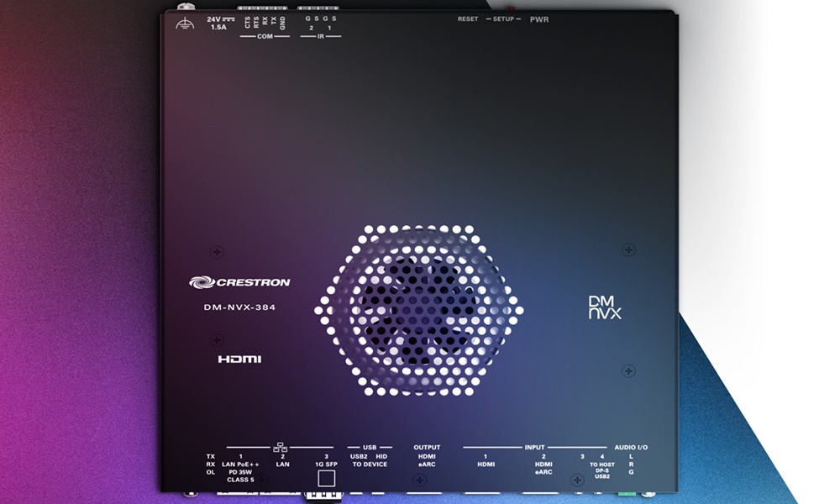The height and width of the screenshot is (504, 840).
Task: Click the "CLASS 5" label
Action: point(240,480)
